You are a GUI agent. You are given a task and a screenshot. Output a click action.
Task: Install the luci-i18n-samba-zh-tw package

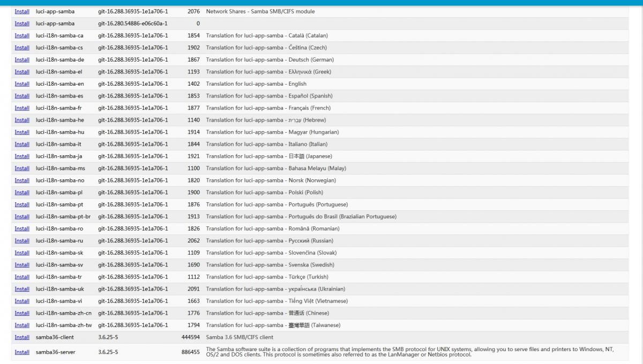coord(22,325)
